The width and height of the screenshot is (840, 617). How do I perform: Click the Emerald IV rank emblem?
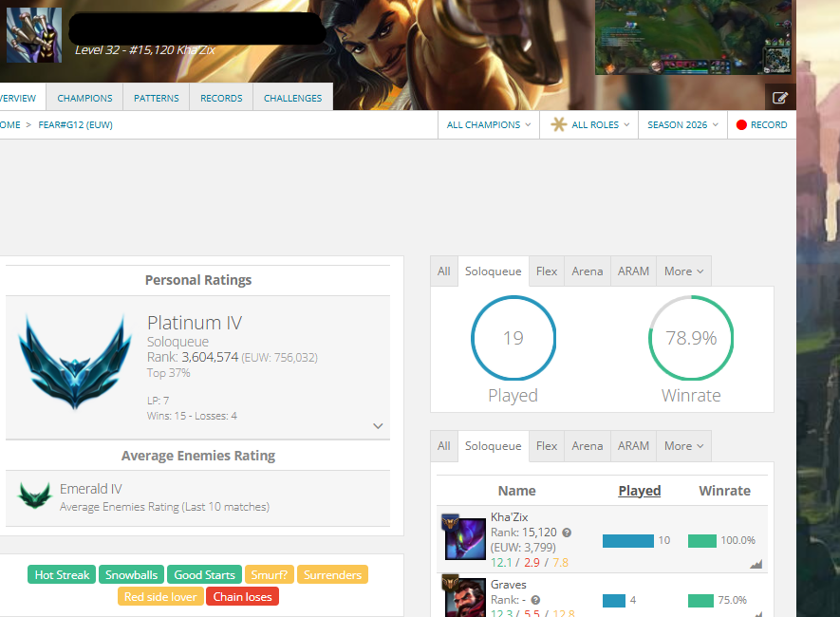pos(35,495)
